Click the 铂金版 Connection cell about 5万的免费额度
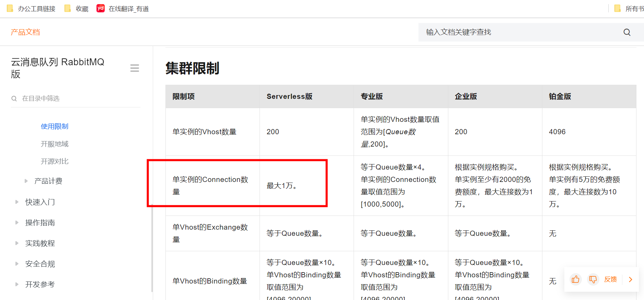The height and width of the screenshot is (300, 644). click(x=589, y=186)
